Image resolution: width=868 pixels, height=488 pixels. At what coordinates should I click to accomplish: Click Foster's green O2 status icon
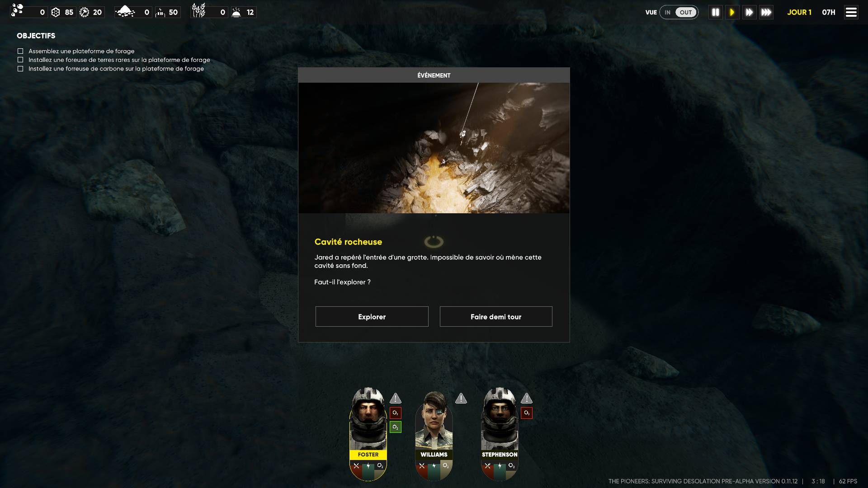[396, 427]
